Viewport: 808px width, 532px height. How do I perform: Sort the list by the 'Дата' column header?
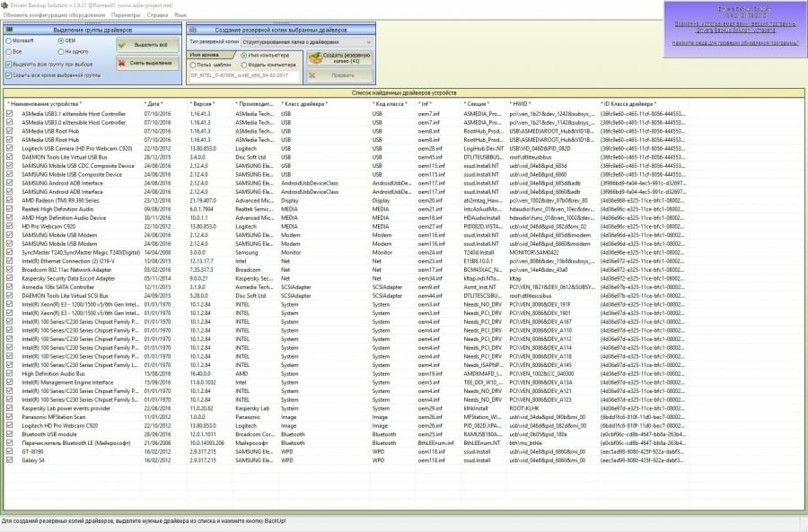[154, 104]
